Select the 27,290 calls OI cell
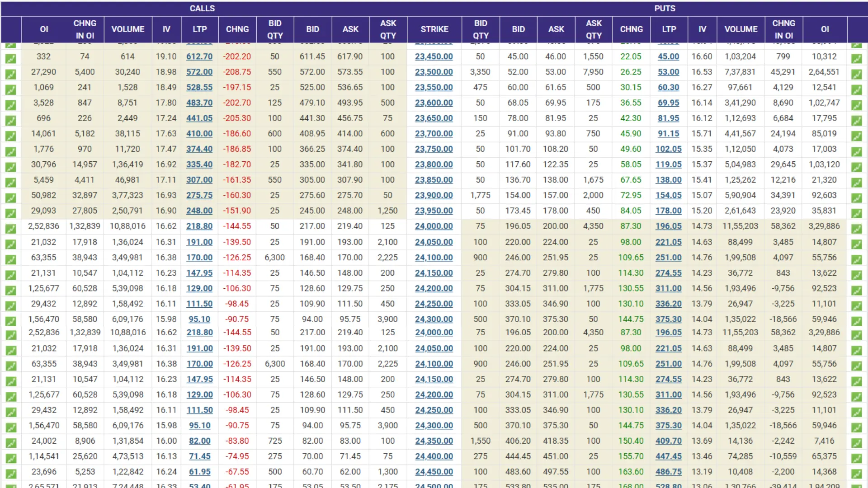The height and width of the screenshot is (488, 868). [x=43, y=72]
